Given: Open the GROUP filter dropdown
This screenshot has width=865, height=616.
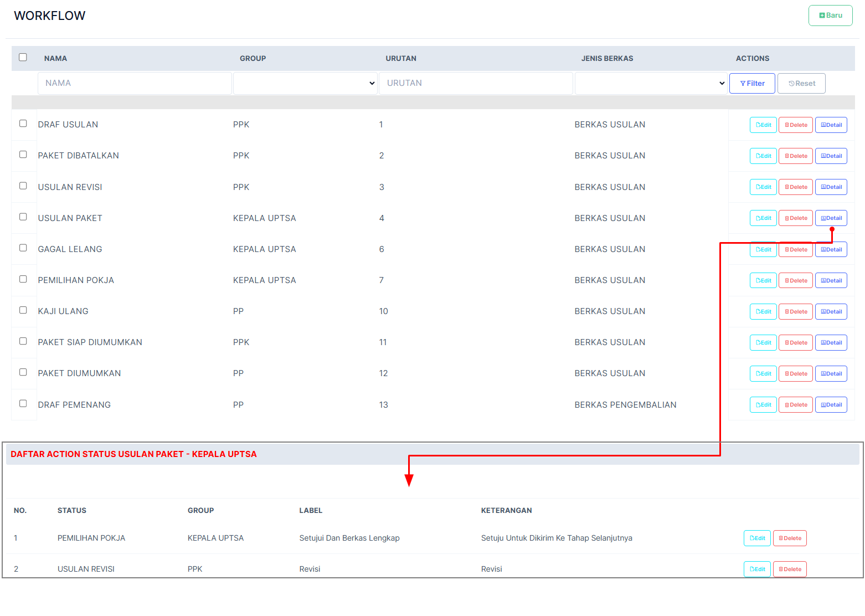Looking at the screenshot, I should click(305, 84).
